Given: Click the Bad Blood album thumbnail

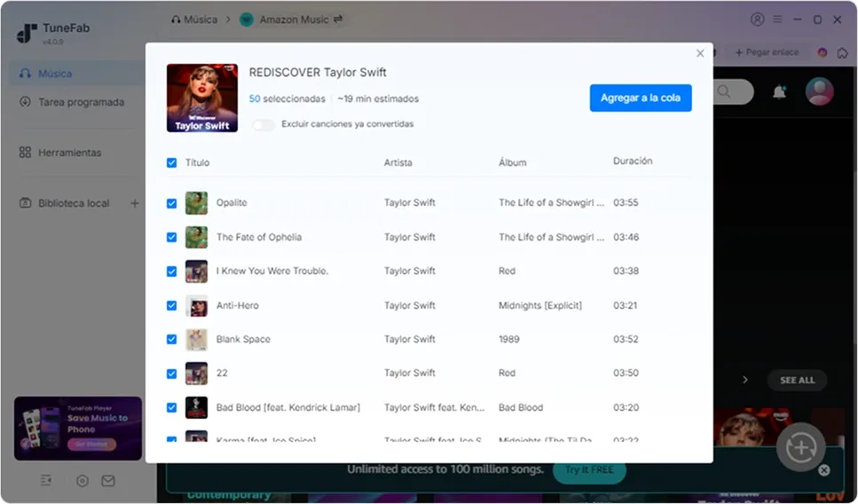Looking at the screenshot, I should point(196,407).
